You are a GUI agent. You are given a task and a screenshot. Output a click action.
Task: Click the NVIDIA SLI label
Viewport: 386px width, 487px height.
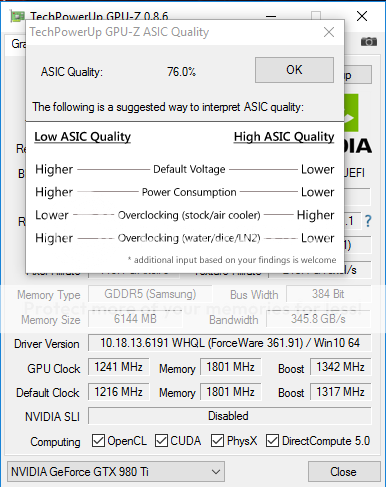click(52, 417)
